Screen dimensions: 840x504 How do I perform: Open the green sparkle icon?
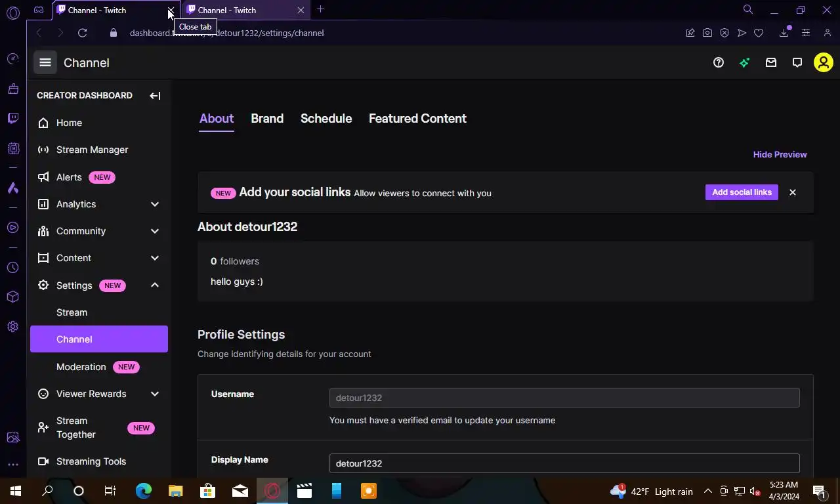[x=744, y=62]
